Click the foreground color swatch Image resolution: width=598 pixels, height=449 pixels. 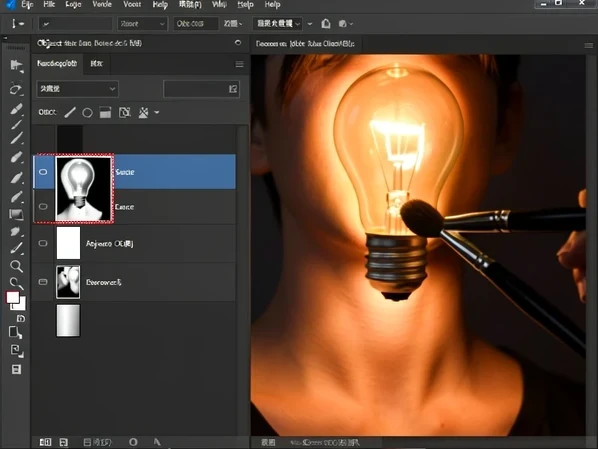click(13, 297)
